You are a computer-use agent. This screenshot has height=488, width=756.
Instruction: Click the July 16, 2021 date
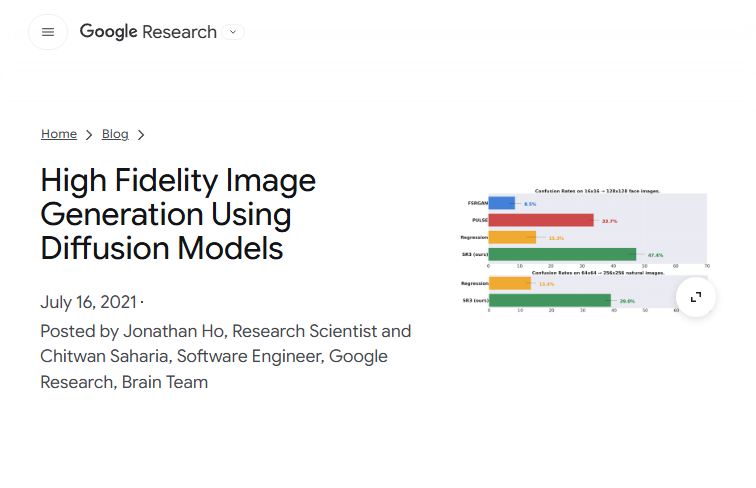[x=88, y=302]
